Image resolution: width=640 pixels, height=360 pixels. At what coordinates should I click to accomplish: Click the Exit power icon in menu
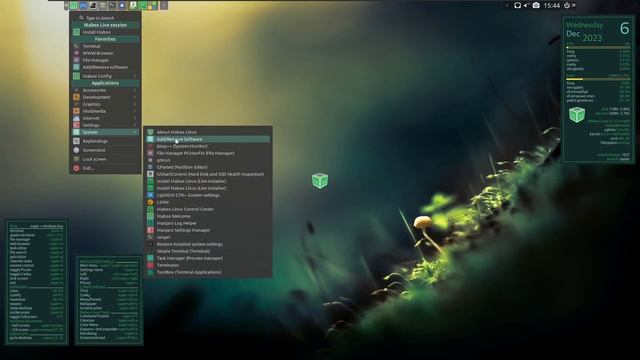tap(76, 168)
